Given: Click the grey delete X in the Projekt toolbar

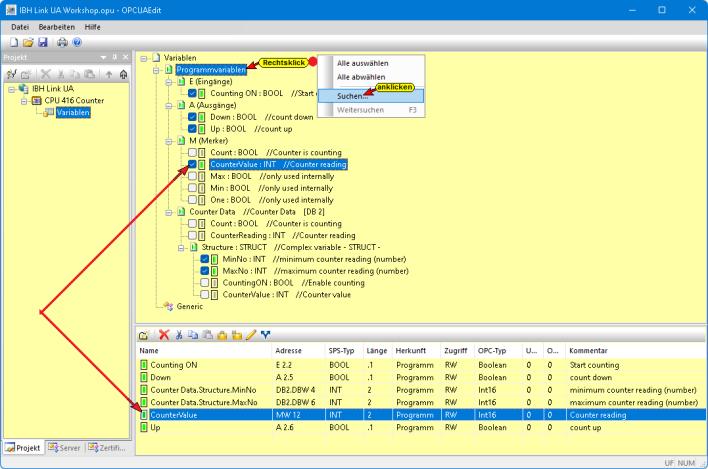Looking at the screenshot, I should coord(46,74).
